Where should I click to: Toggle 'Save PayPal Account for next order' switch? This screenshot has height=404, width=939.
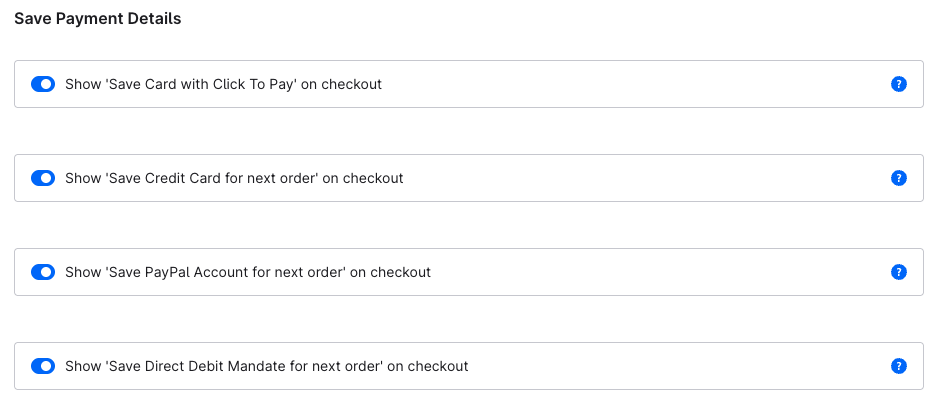click(x=43, y=272)
